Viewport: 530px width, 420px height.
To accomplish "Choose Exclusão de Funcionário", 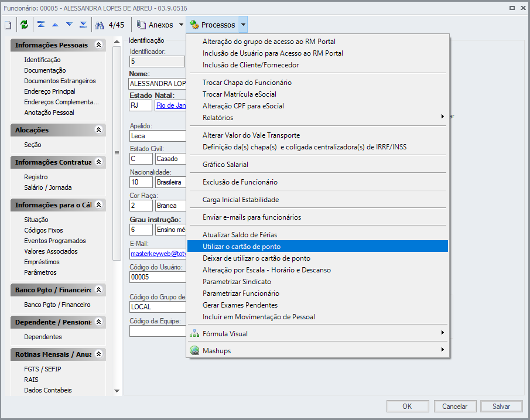I will 317,182.
